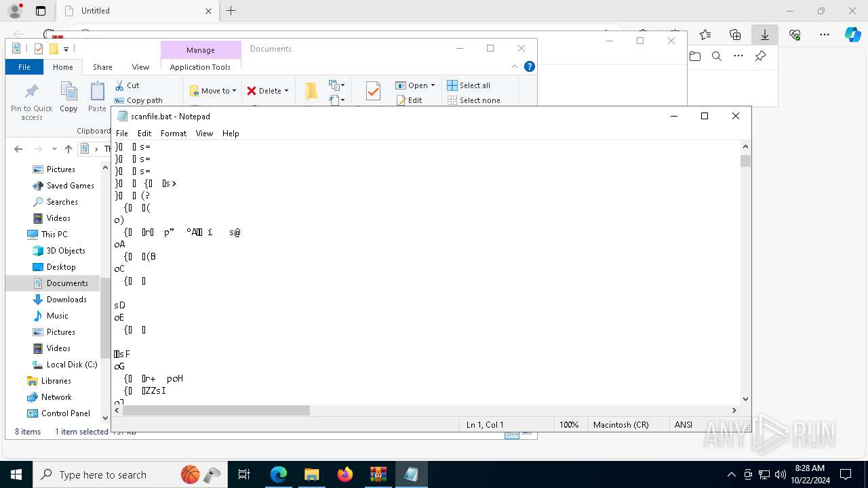Open File Explorer taskbar icon
The height and width of the screenshot is (488, 868).
(311, 474)
